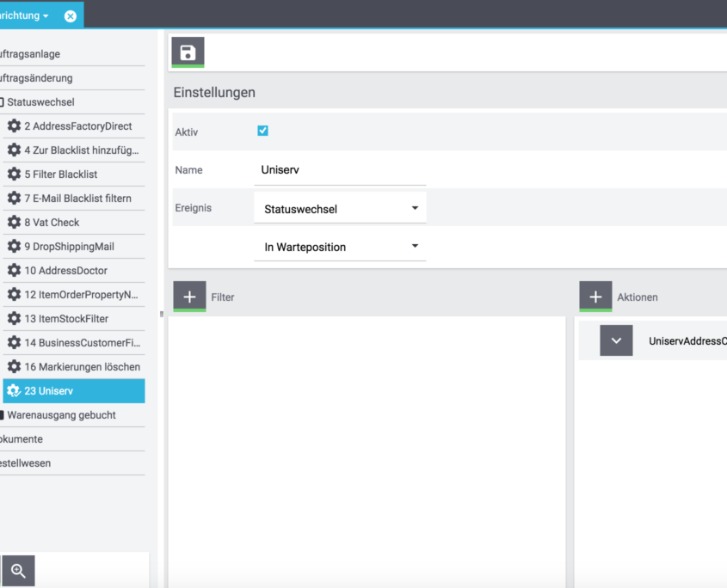Click gear icon of 4 Zur Blacklist hinzufüg...
The image size is (727, 588).
14,150
